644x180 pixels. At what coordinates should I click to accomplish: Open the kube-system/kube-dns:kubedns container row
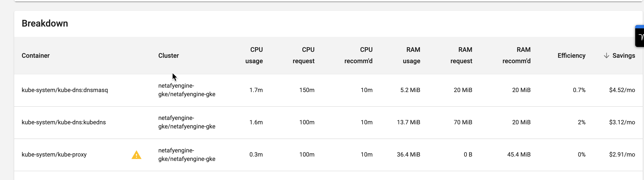(328, 122)
